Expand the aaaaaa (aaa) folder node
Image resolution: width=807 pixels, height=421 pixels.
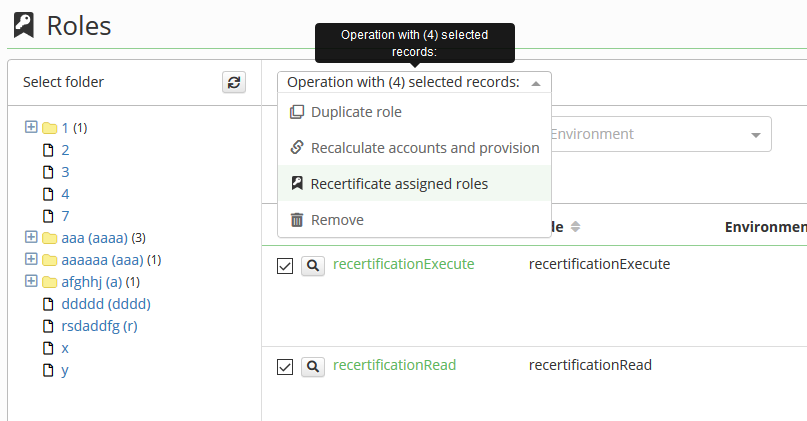(31, 259)
